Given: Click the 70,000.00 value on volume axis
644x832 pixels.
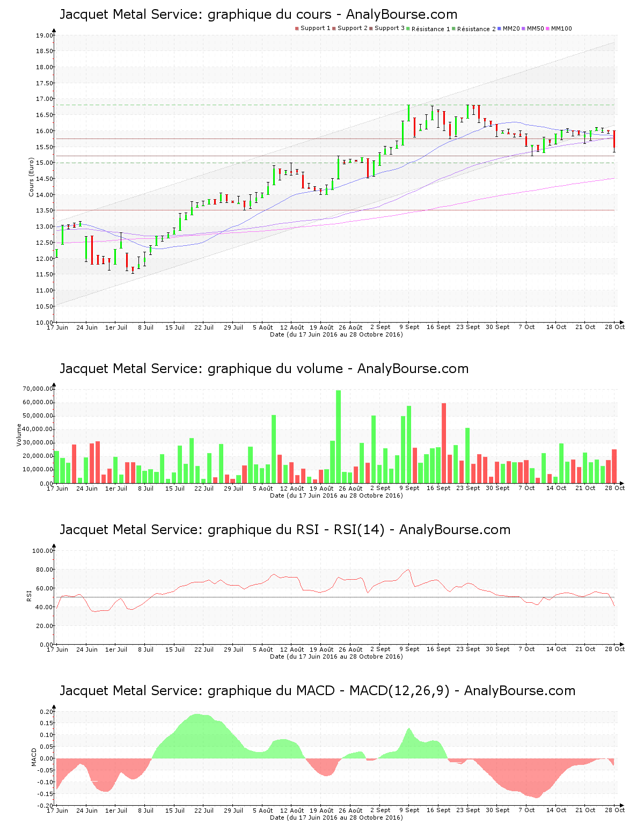Looking at the screenshot, I should pos(38,389).
